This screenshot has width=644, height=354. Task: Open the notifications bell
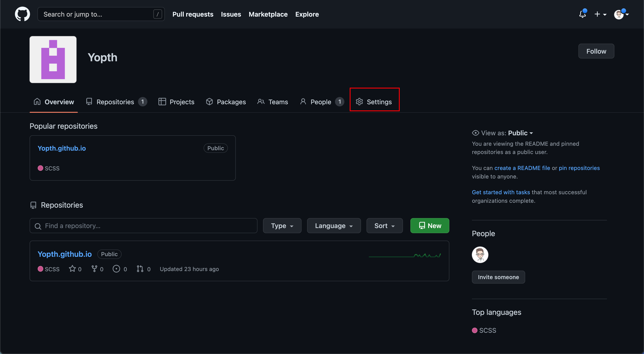[x=582, y=14]
